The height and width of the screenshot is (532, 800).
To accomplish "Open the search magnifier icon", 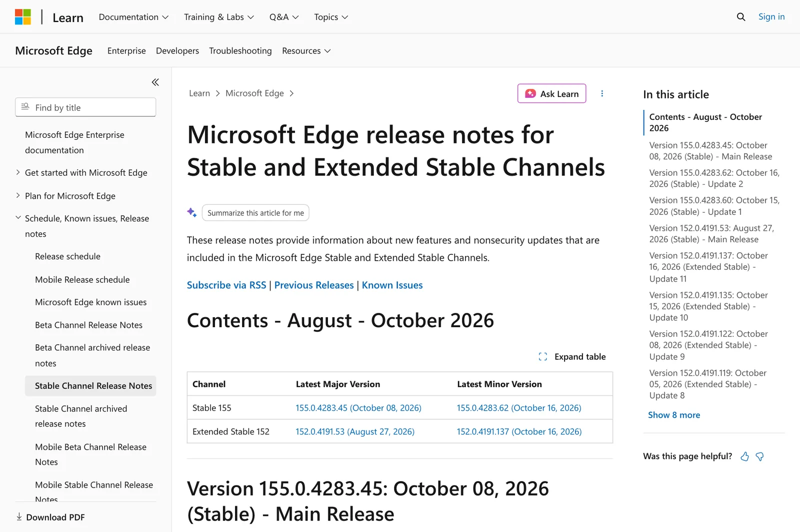I will tap(741, 17).
